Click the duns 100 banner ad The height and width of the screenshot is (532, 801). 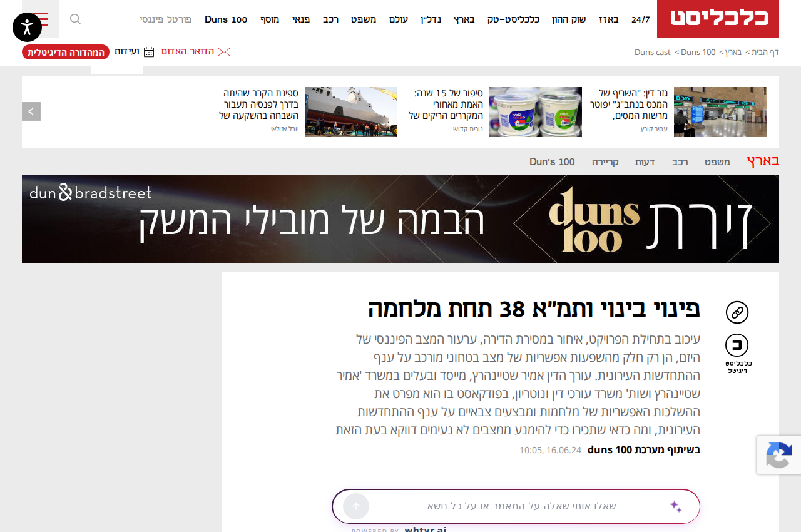[400, 219]
